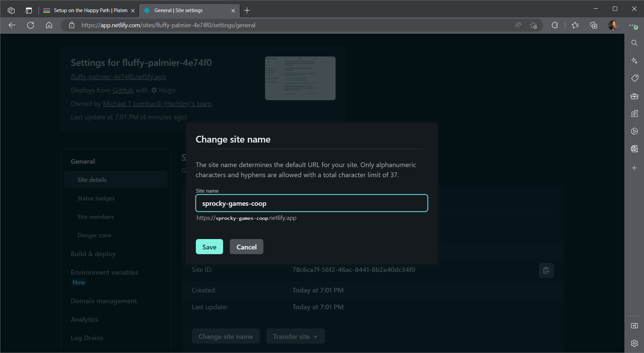Image resolution: width=644 pixels, height=353 pixels.
Task: Click the Site name input field
Action: [x=311, y=203]
